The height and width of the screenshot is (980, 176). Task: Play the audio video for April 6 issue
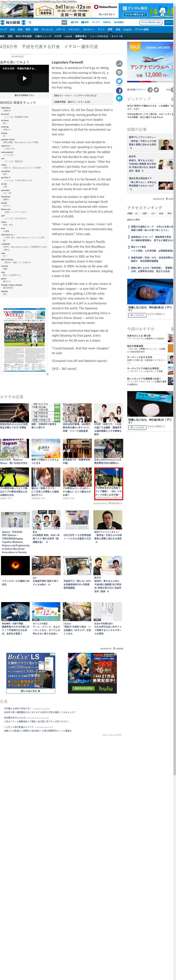[24, 78]
